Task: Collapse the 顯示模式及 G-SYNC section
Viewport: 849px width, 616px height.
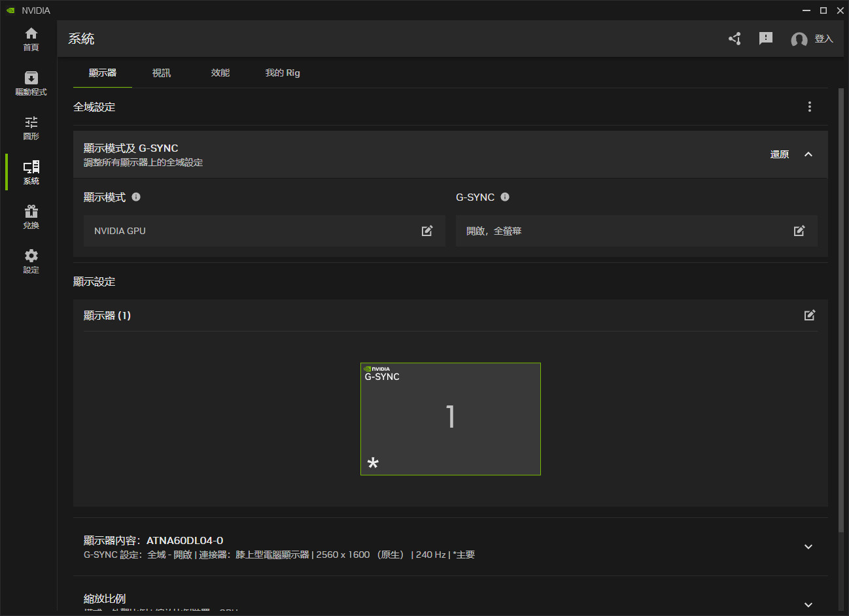Action: click(808, 154)
